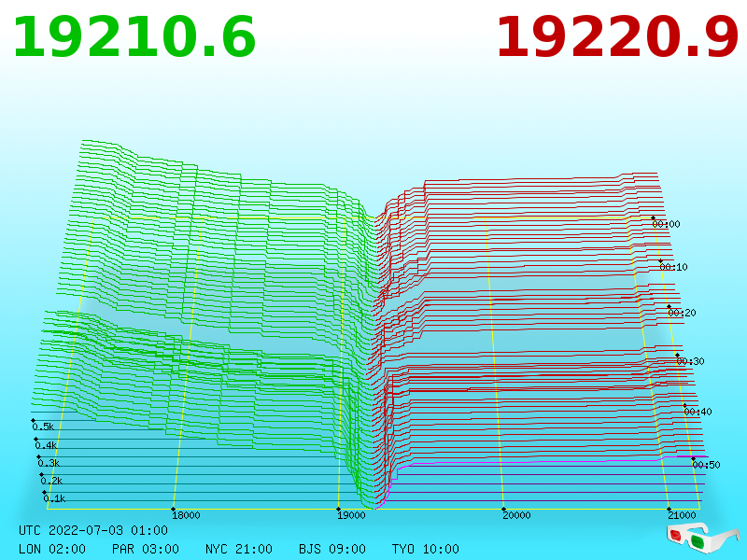Click the 20000 price axis label

516,515
